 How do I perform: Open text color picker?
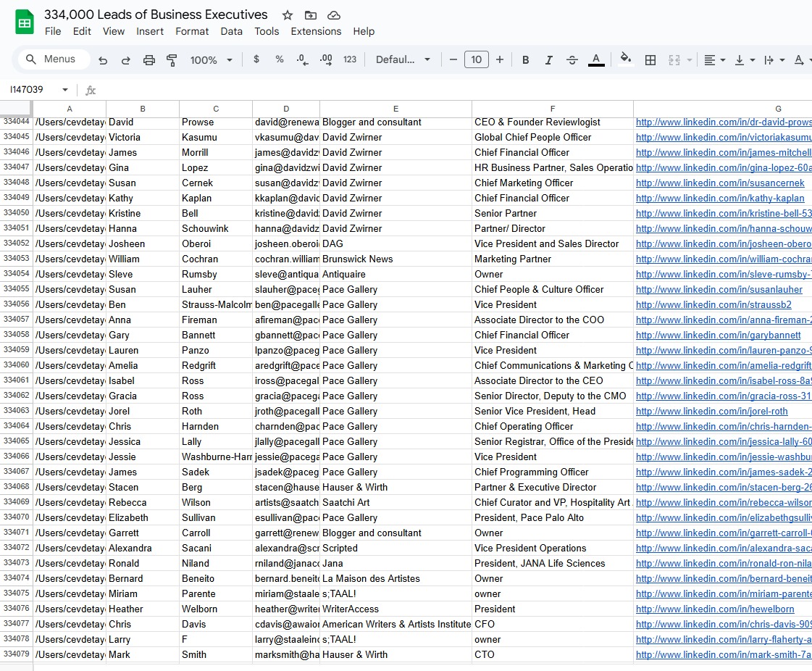596,60
